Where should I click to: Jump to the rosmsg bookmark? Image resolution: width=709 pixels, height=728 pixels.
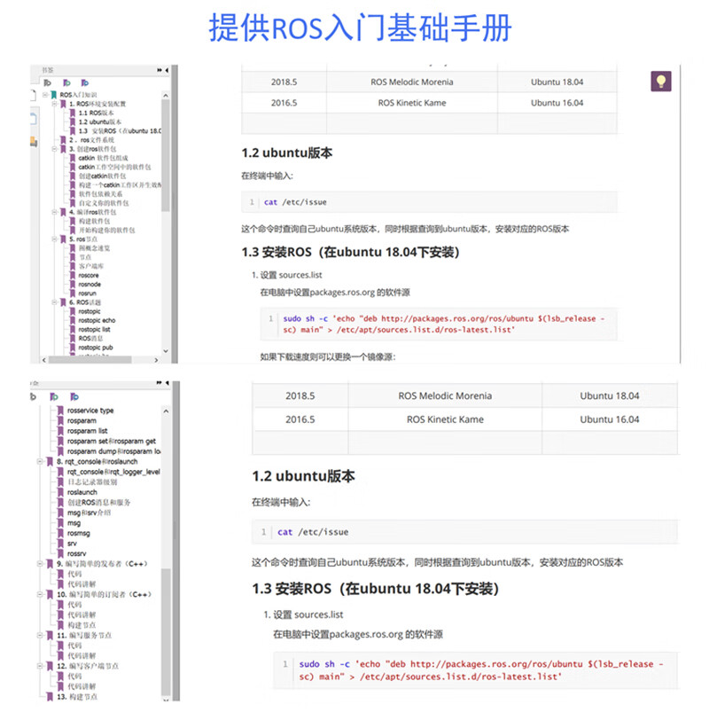pyautogui.click(x=80, y=532)
